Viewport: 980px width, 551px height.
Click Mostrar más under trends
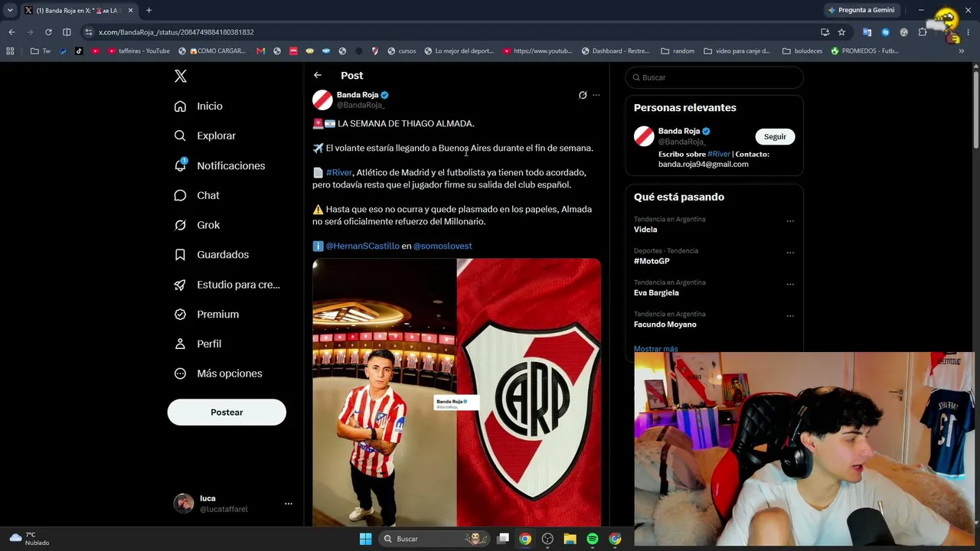coord(656,349)
